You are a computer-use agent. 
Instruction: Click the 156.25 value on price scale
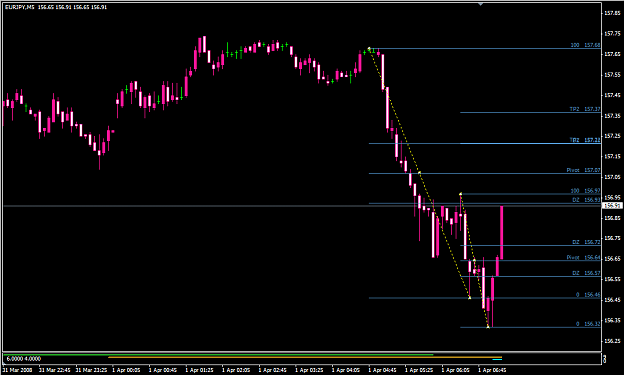point(613,341)
